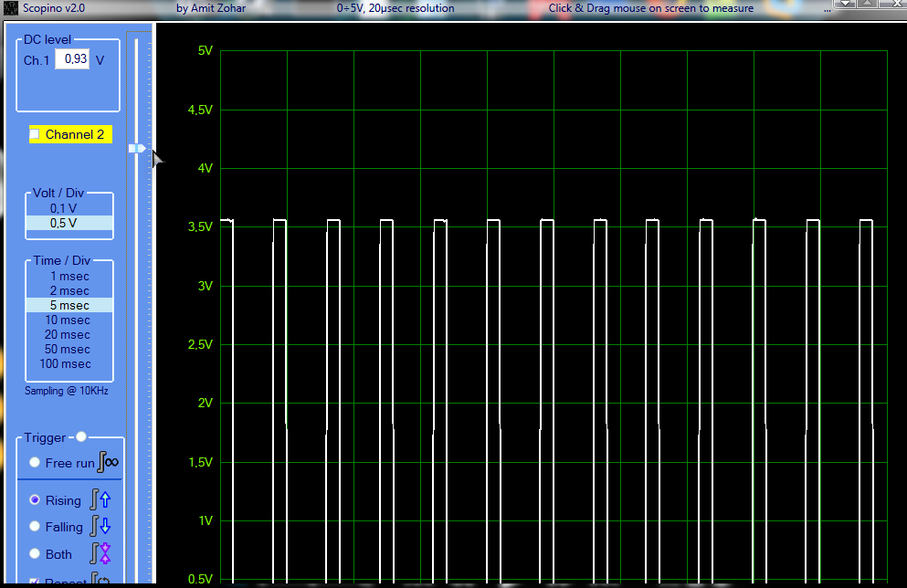
Task: Click the Ch.1 DC level value field
Action: 73,59
